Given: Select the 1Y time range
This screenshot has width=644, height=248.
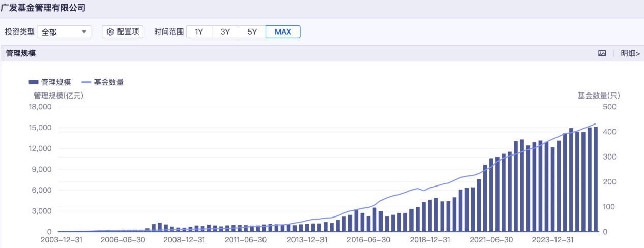Looking at the screenshot, I should click(x=199, y=32).
